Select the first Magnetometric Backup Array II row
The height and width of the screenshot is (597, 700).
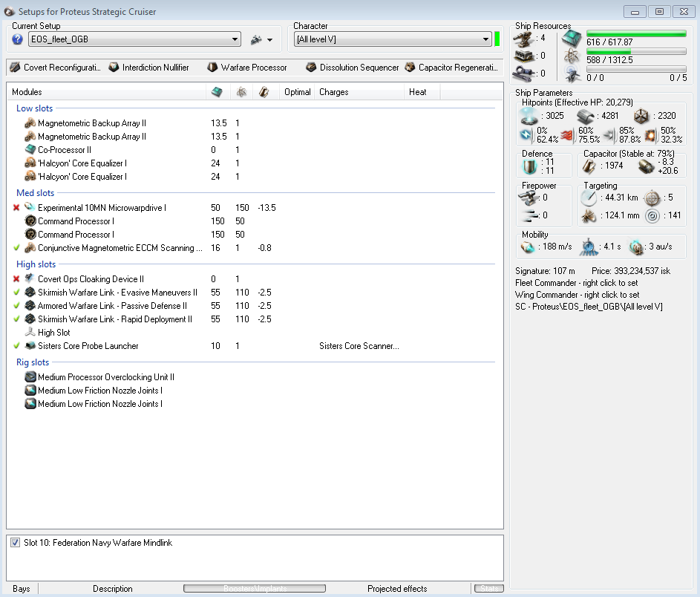pos(255,123)
